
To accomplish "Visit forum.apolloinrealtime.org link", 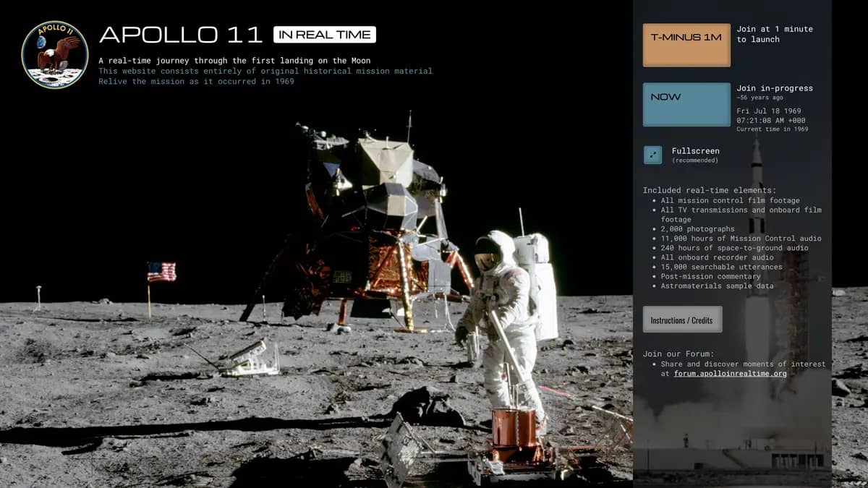I will click(730, 374).
